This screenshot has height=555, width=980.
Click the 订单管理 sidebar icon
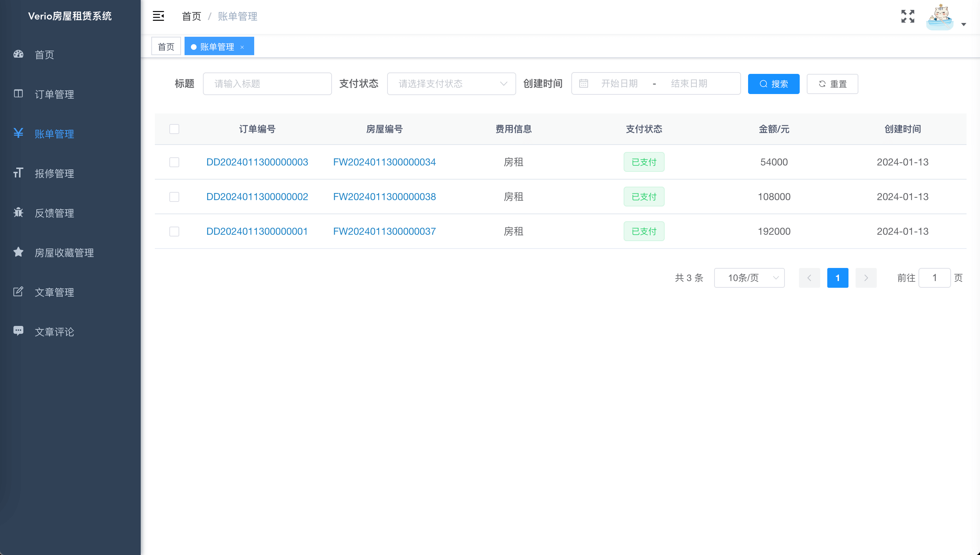coord(18,94)
